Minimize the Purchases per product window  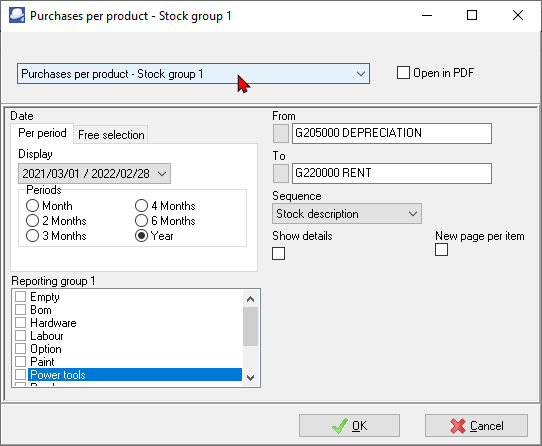[427, 16]
